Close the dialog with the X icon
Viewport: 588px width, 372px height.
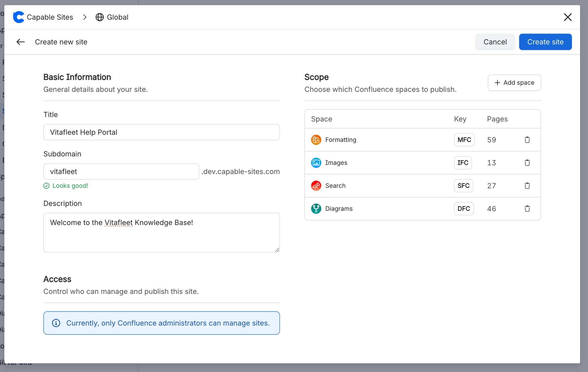pyautogui.click(x=568, y=17)
